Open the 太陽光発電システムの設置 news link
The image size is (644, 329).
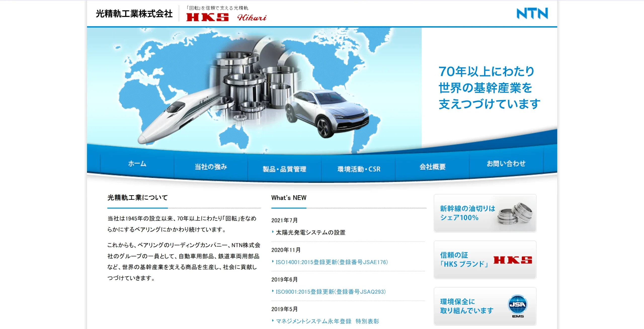[x=311, y=232]
